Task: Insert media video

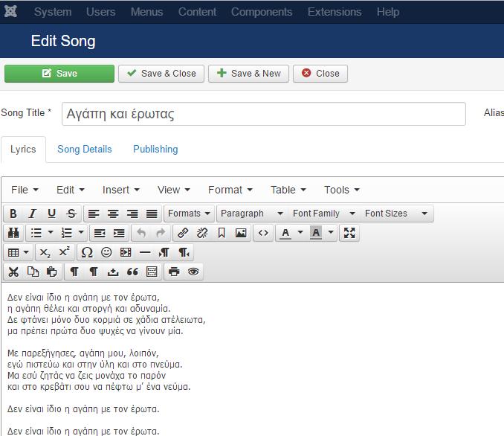Action: coord(126,252)
